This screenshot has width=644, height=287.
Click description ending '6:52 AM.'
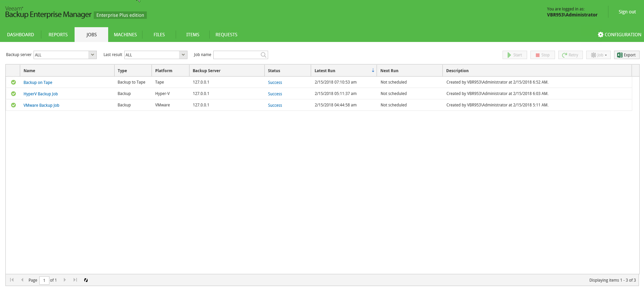pos(498,82)
